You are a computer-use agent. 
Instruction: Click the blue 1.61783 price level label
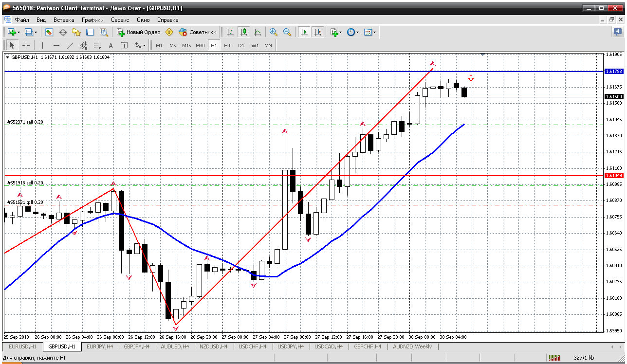[x=614, y=72]
